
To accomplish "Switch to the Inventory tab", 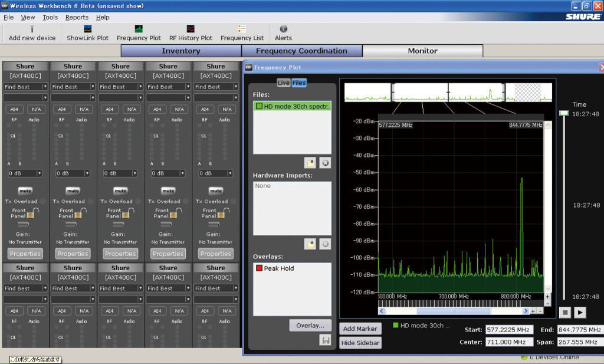I will (x=181, y=51).
